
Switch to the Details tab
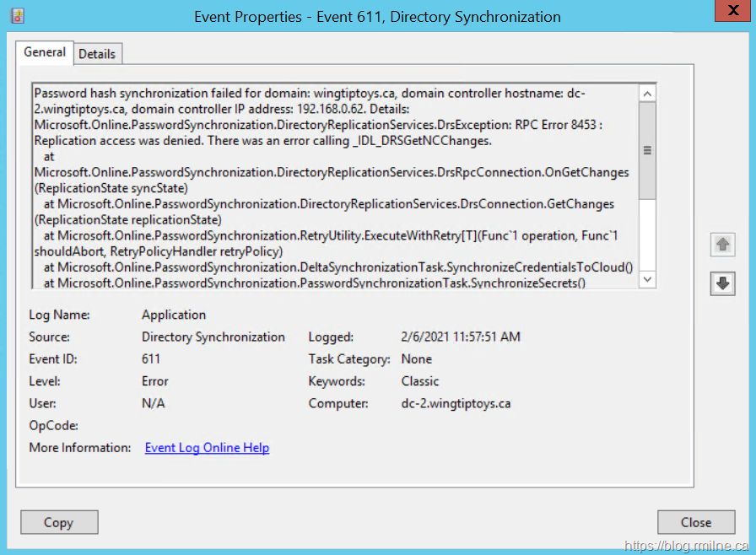point(97,54)
